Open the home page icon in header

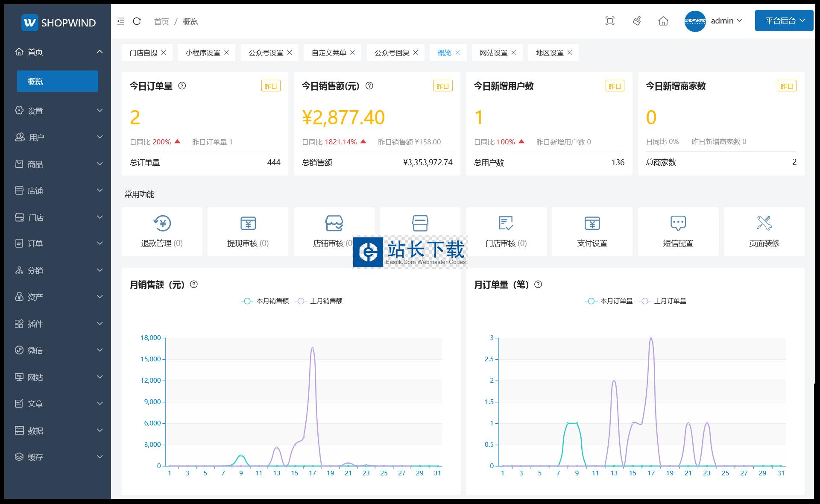663,21
